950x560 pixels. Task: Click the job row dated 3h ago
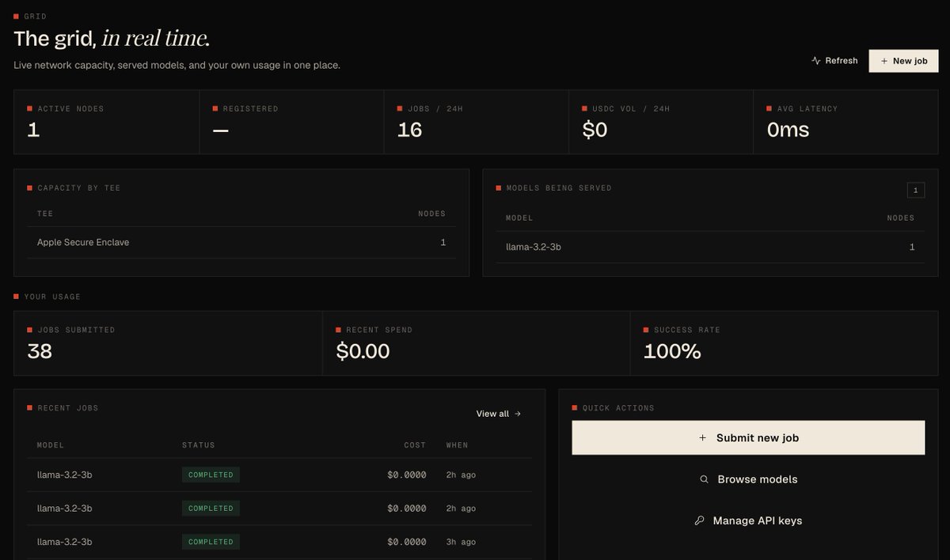(279, 542)
